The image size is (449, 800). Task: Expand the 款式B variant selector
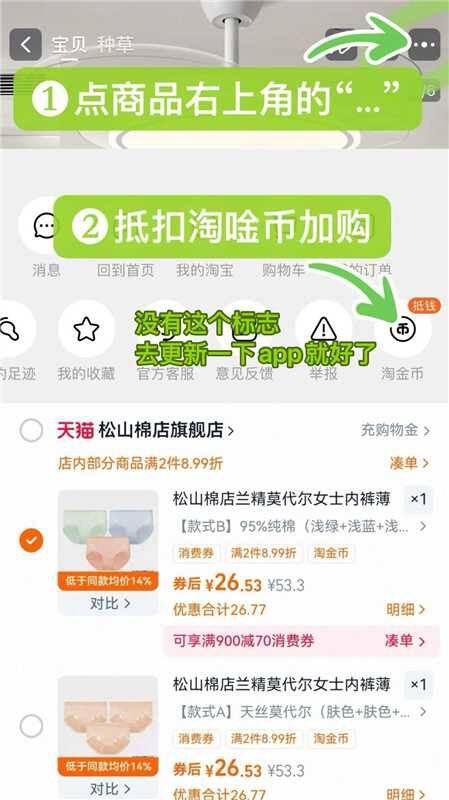pyautogui.click(x=300, y=526)
